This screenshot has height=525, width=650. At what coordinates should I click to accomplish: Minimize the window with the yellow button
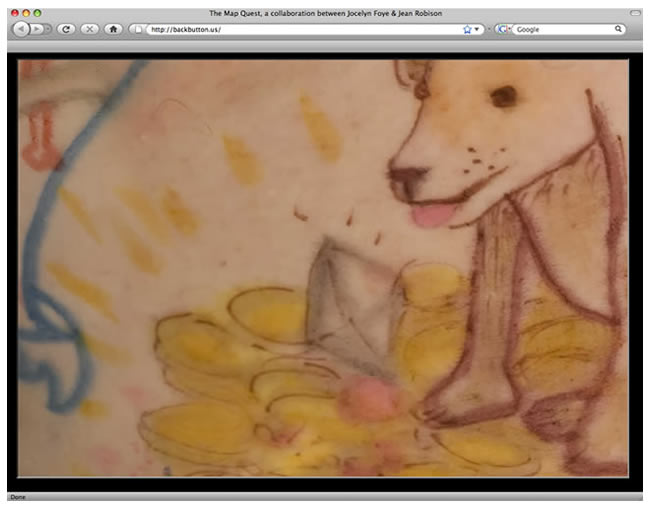[26, 13]
